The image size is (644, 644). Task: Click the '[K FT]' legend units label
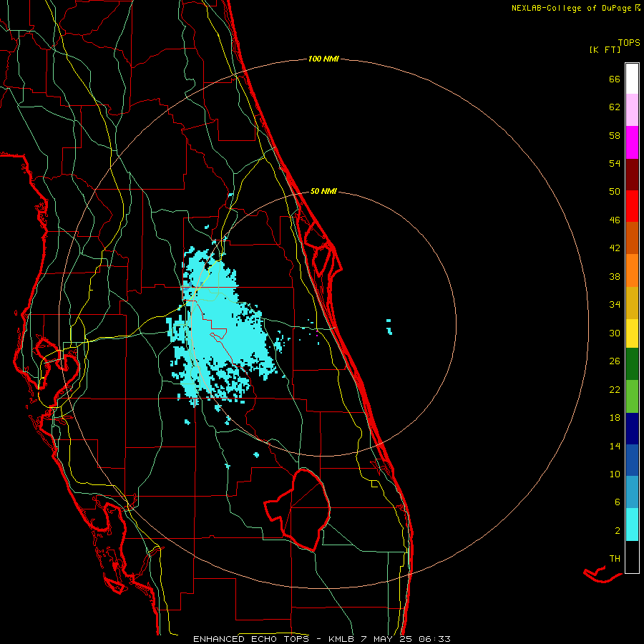[x=605, y=49]
